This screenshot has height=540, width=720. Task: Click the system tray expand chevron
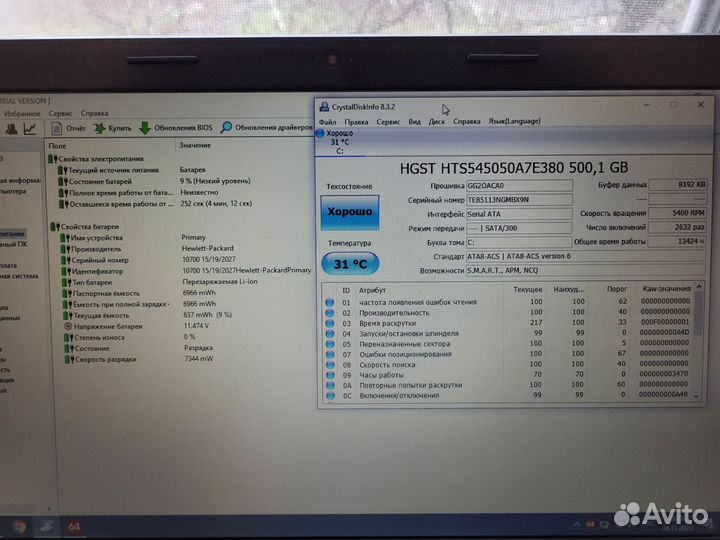pyautogui.click(x=576, y=524)
